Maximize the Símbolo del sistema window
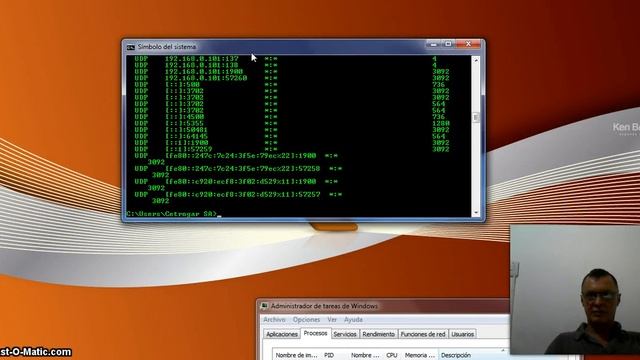This screenshot has height=360, width=640. tap(448, 44)
